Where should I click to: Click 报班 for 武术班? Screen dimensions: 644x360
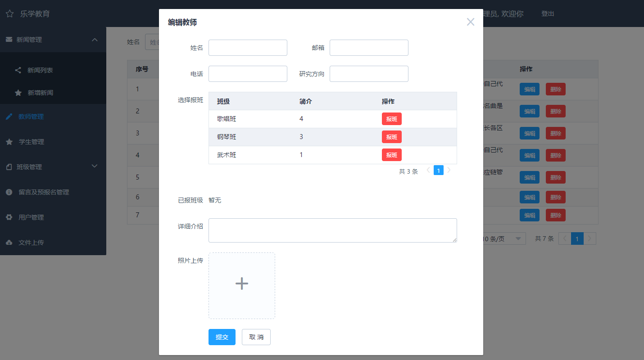pyautogui.click(x=392, y=155)
